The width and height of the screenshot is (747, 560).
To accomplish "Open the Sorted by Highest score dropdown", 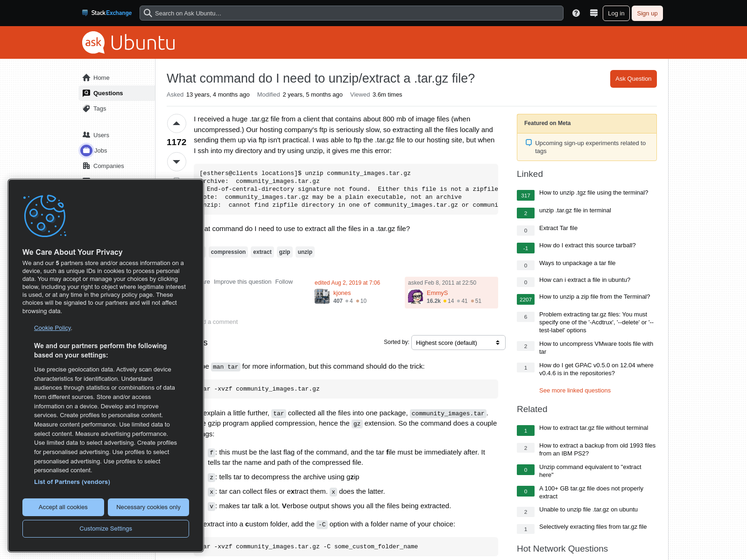I will pos(458,343).
